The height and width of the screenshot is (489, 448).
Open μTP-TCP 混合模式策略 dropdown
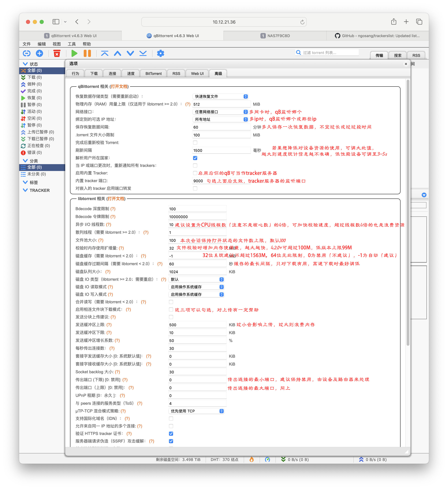(x=196, y=411)
